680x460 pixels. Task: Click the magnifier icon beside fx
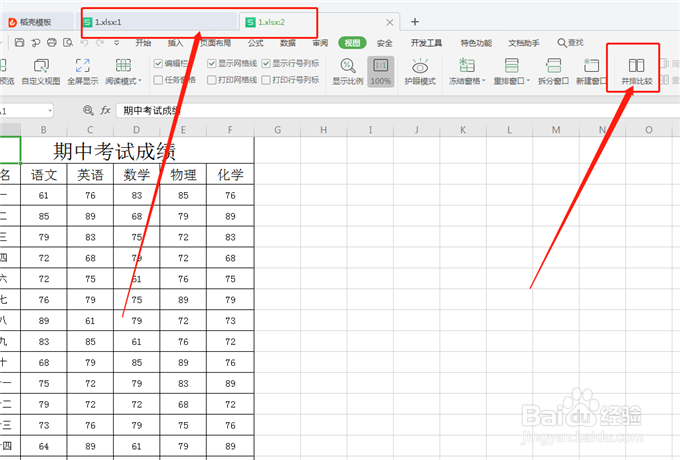pos(88,111)
